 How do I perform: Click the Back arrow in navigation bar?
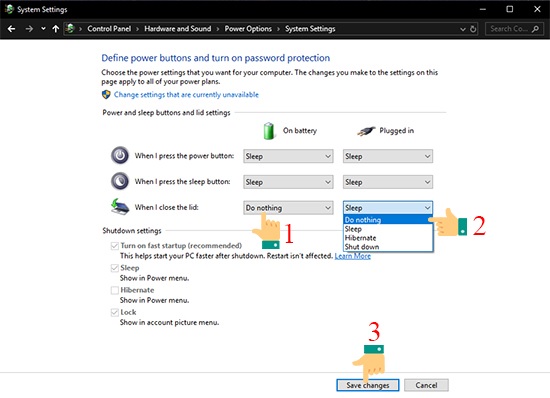click(x=11, y=29)
